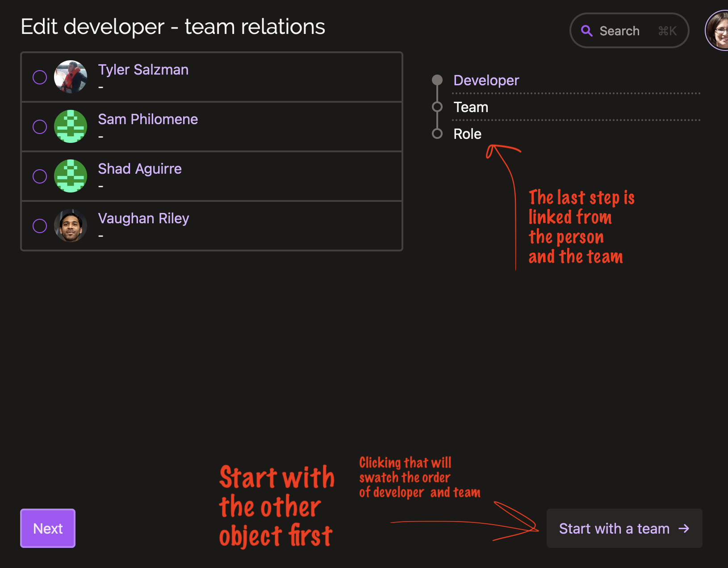
Task: Click Shad Aguirre's green avatar icon
Action: (71, 176)
